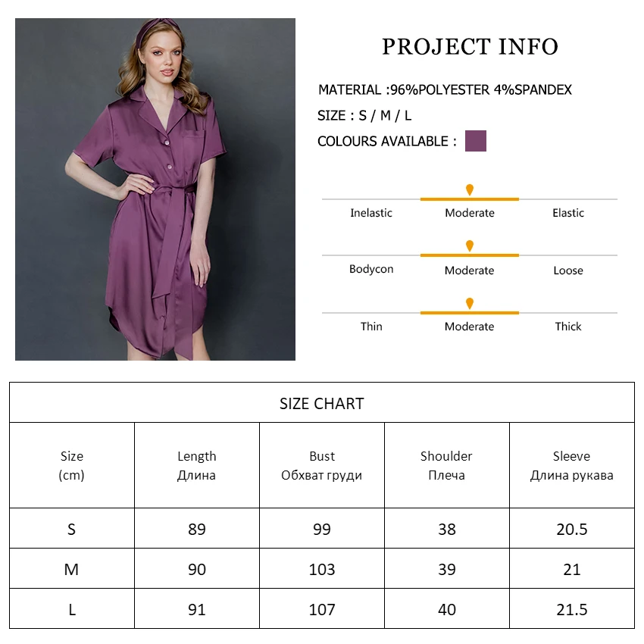Screen dimensions: 644x644
Task: Select the size S row label
Action: 72,529
